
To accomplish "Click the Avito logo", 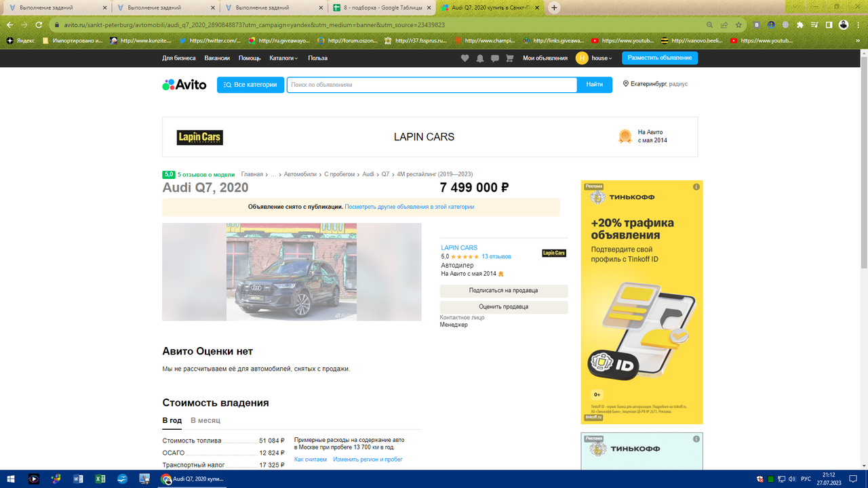I will (x=183, y=84).
